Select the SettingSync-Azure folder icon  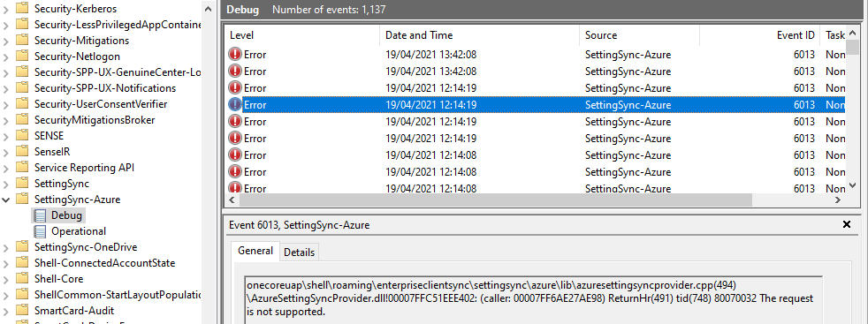tap(22, 200)
